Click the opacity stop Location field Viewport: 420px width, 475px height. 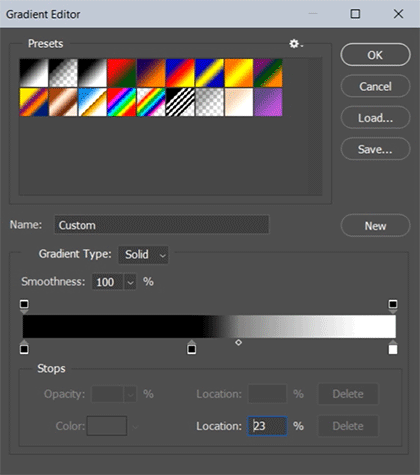point(267,394)
